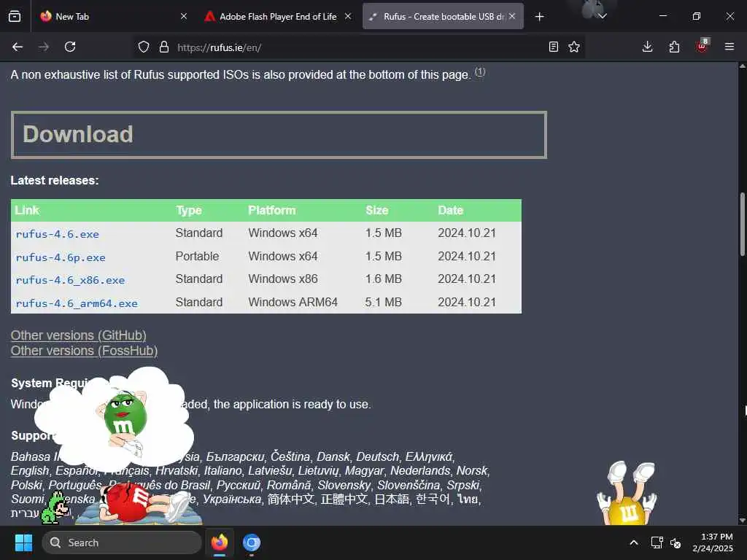Switch to Adobe Flash Player End of Life tab
Screen dimensions: 747x560
(278, 16)
